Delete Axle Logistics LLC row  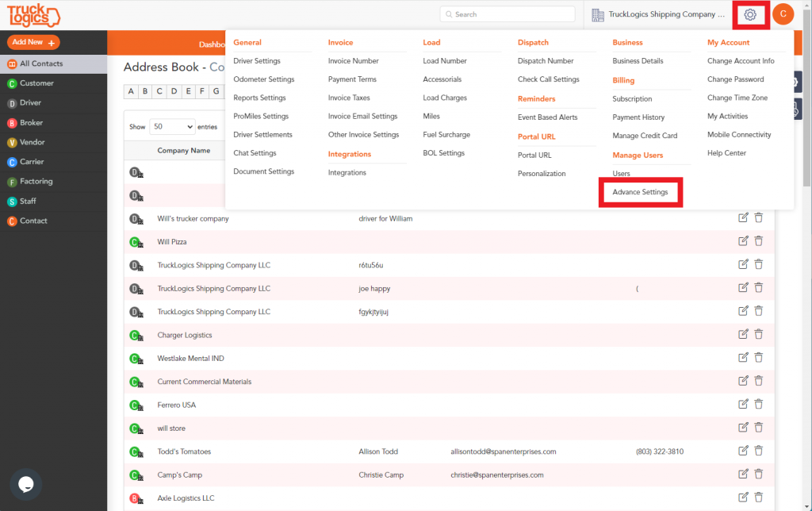759,498
